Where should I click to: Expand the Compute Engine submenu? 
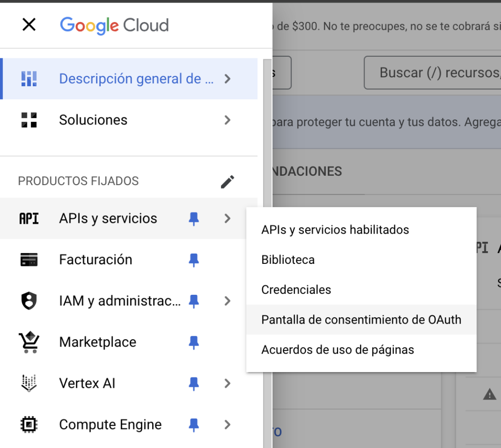(x=227, y=424)
